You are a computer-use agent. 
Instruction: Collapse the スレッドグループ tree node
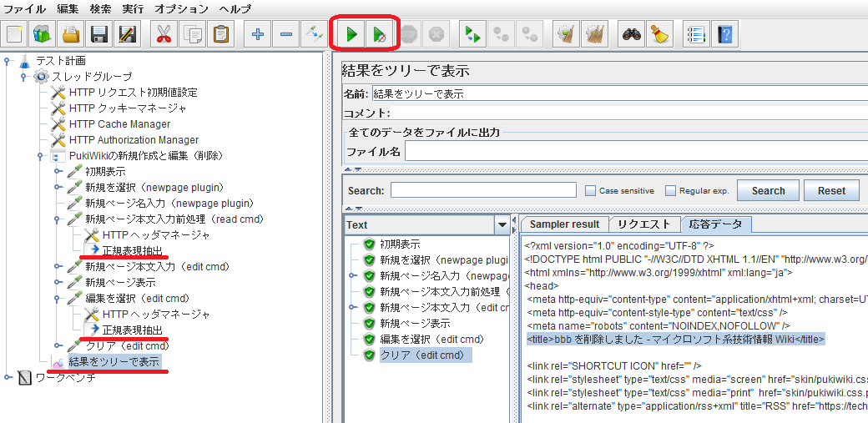tap(24, 77)
